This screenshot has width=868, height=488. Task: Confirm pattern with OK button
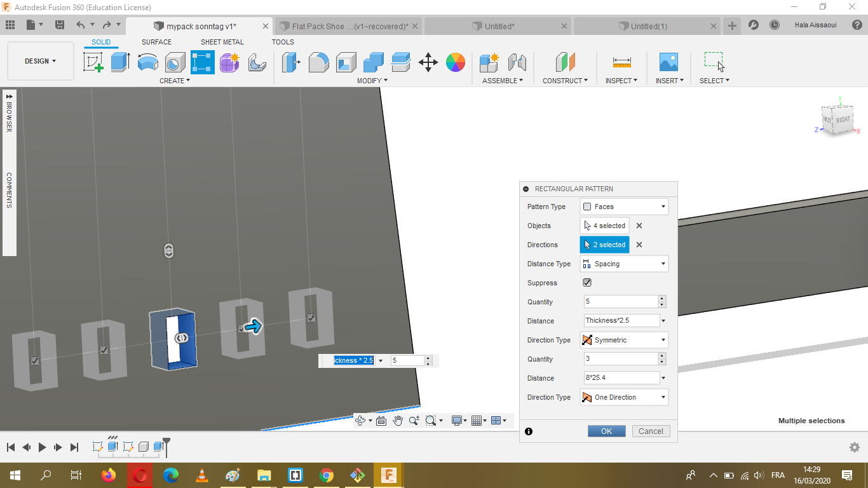tap(607, 431)
